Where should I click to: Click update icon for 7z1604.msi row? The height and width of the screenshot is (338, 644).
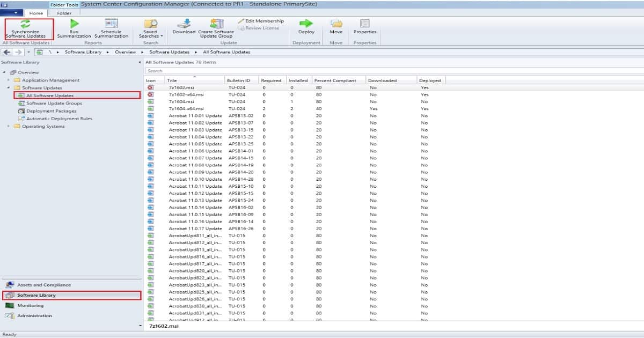coord(151,101)
